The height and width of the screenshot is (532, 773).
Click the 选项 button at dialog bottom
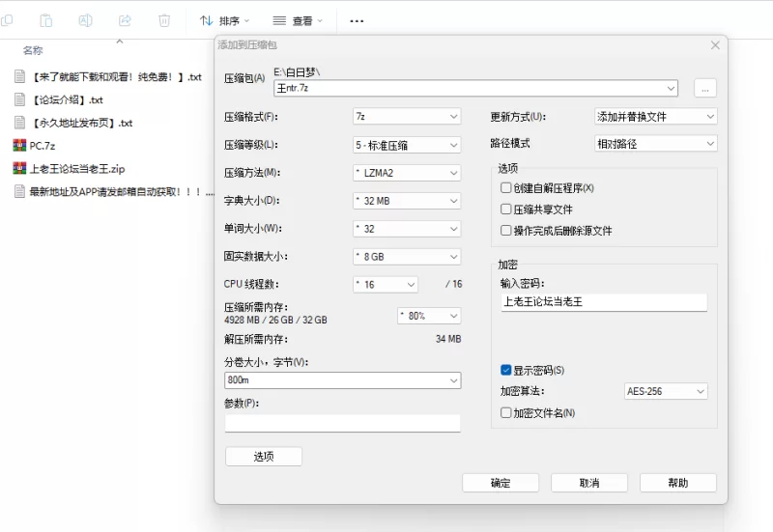[x=264, y=457]
